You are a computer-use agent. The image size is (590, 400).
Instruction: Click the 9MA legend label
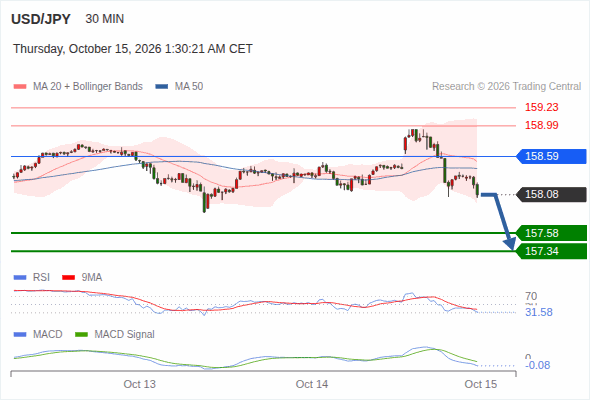tap(92, 278)
